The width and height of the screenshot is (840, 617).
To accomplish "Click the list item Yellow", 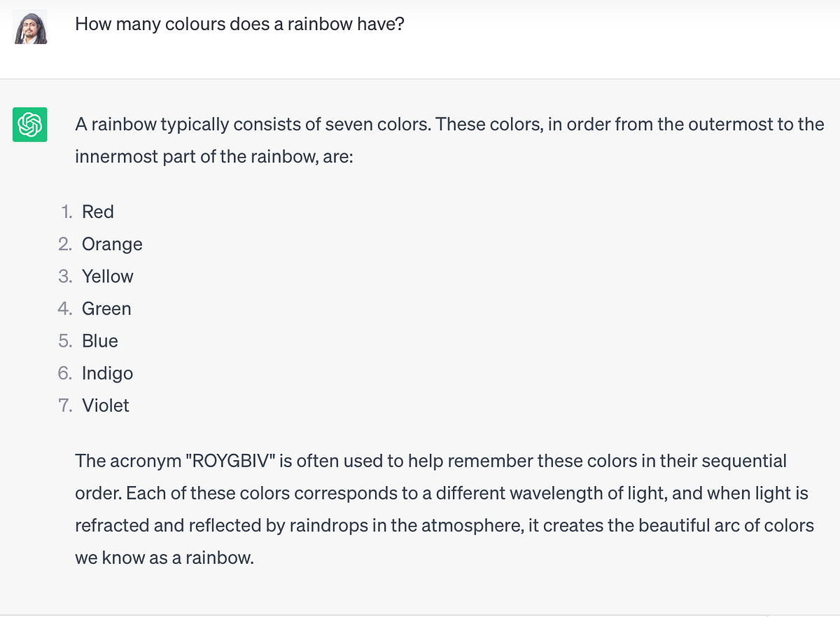I will [x=107, y=276].
